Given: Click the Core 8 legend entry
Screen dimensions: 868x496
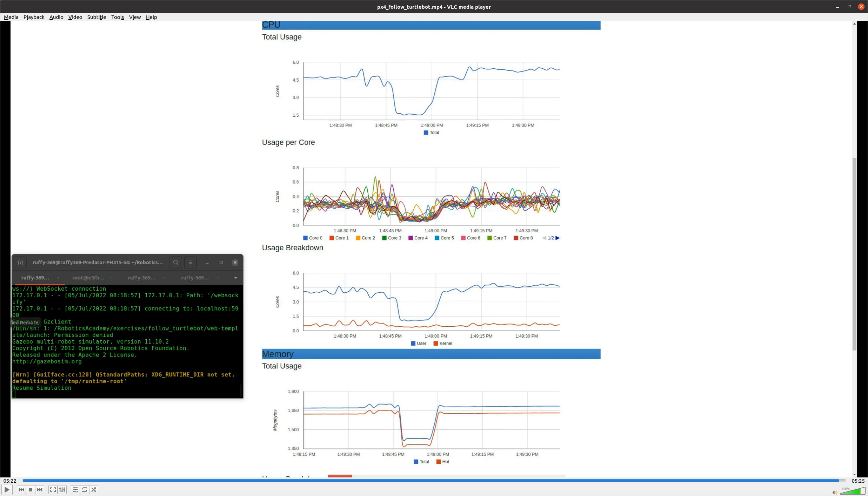Looking at the screenshot, I should tap(523, 238).
